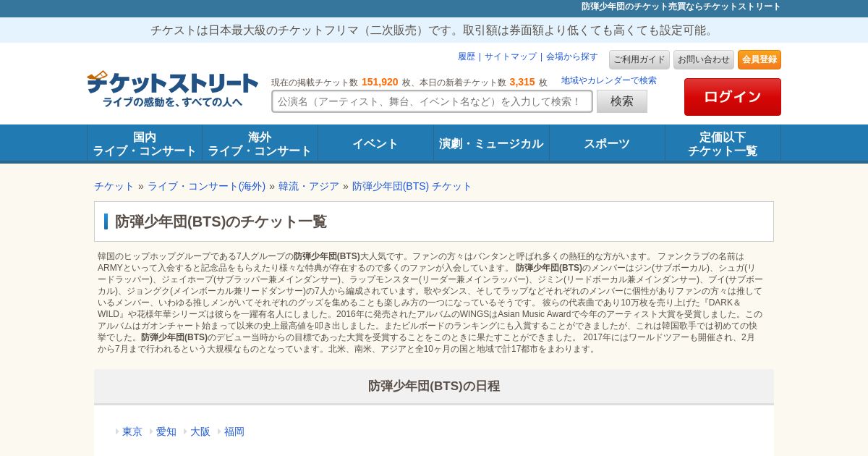Open the 東京 schedule link

(x=132, y=431)
